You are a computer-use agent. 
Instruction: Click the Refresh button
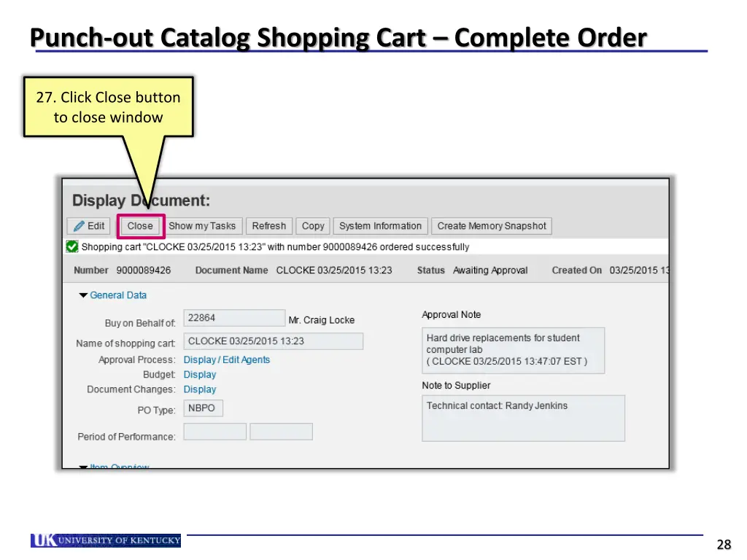[269, 226]
